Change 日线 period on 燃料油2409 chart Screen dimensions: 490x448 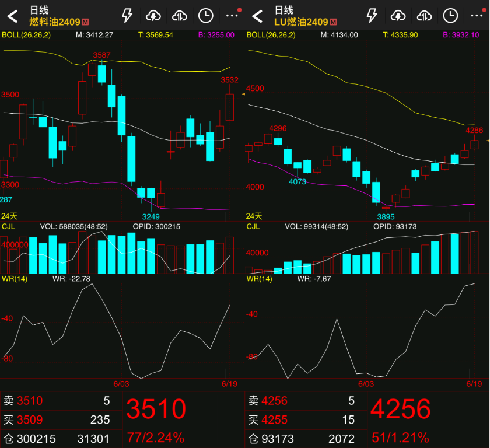pos(39,10)
